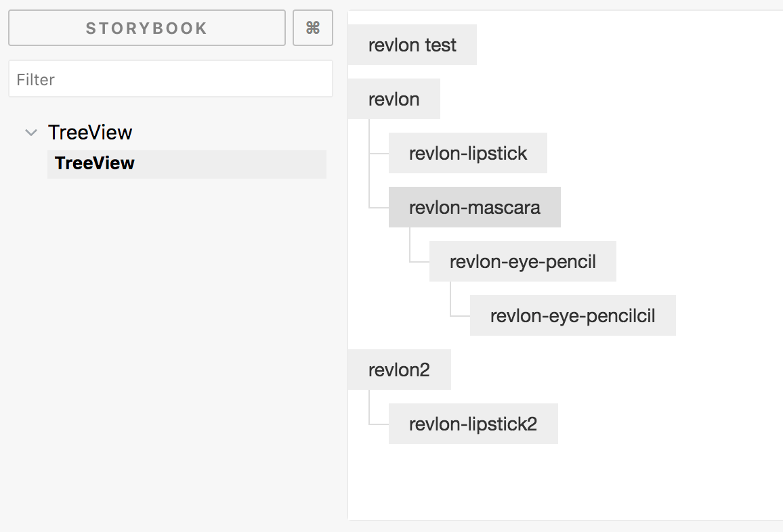Image resolution: width=783 pixels, height=532 pixels.
Task: Collapse the TreeView component group
Action: coord(30,133)
